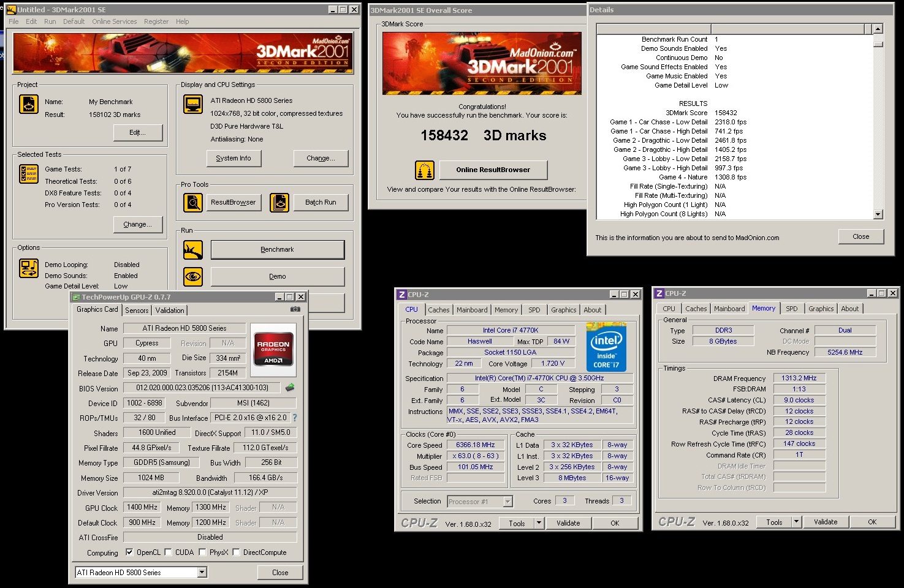Toggle the DirectCompute checkbox in GPU-Z

click(236, 552)
